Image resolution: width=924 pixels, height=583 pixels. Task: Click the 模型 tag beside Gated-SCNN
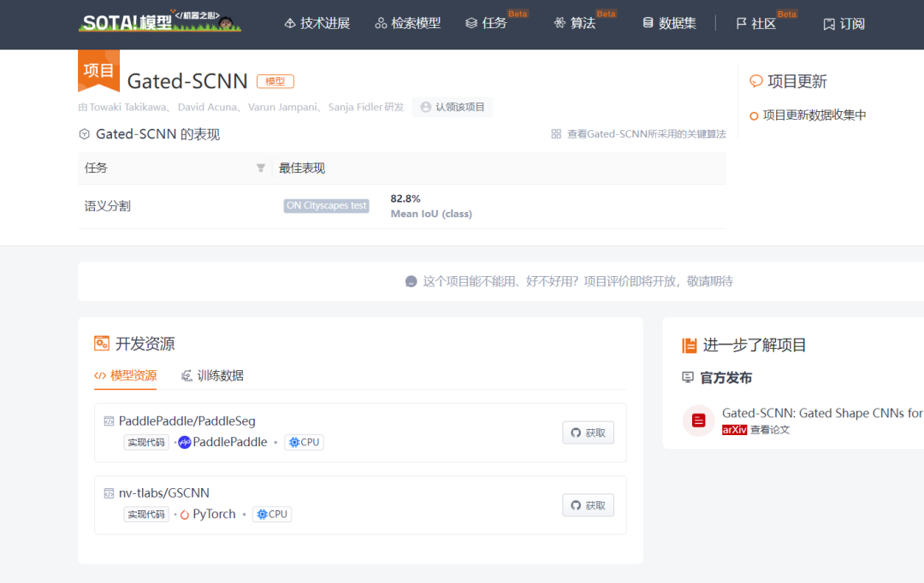(x=275, y=81)
